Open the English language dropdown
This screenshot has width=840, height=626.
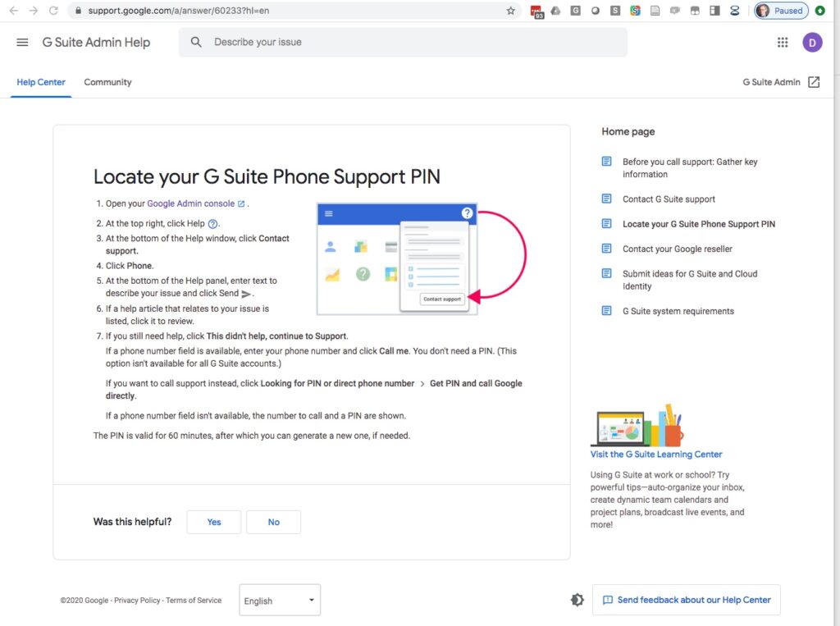279,600
